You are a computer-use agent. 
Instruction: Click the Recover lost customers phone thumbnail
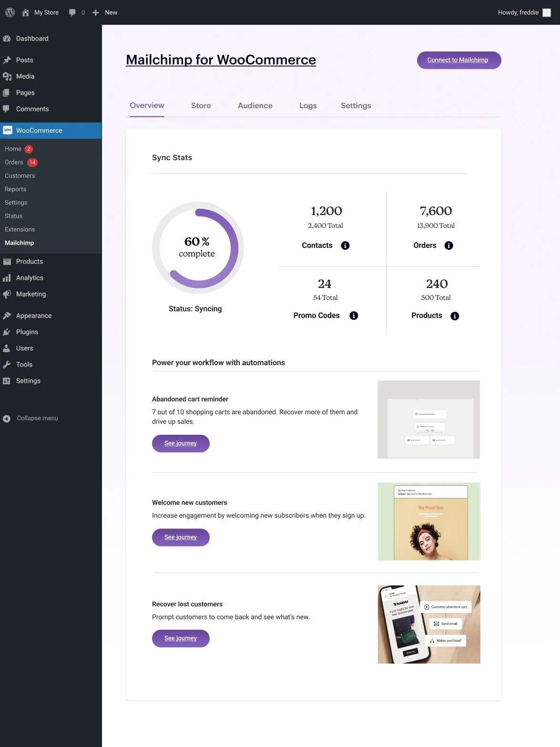(429, 624)
